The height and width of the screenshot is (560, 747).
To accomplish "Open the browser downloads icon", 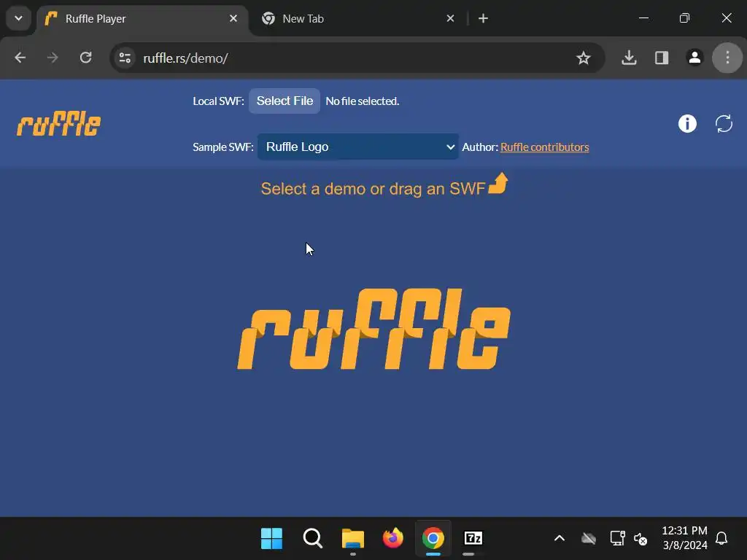I will click(629, 58).
